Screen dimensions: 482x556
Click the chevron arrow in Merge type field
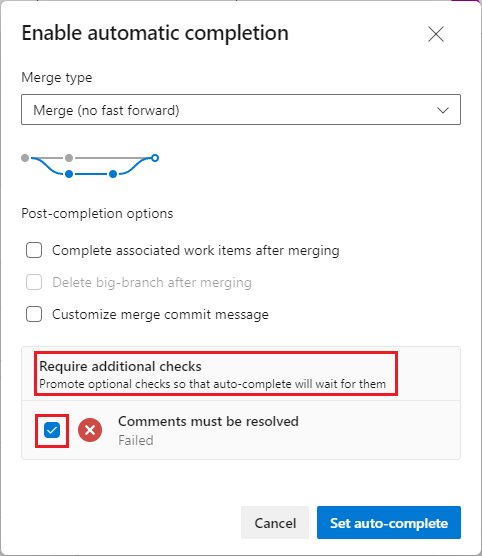443,110
